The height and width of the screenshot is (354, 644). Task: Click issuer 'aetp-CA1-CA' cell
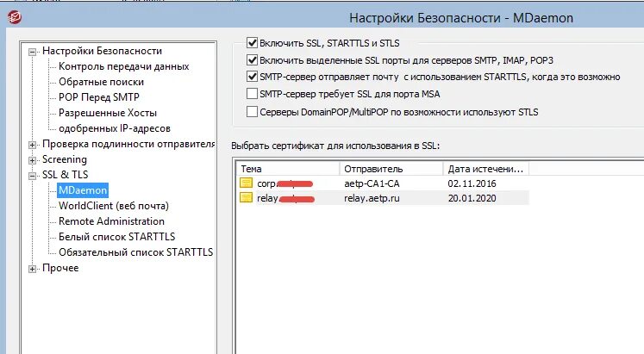click(372, 183)
